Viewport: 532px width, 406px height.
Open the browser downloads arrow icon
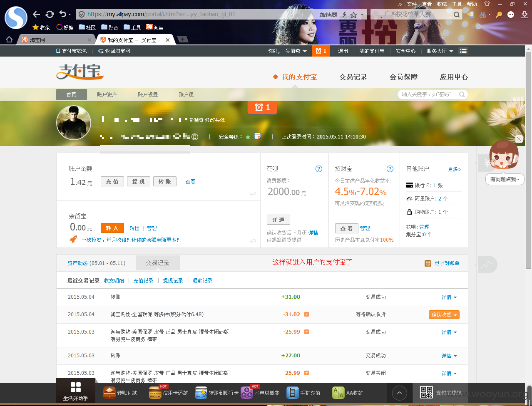pyautogui.click(x=525, y=15)
